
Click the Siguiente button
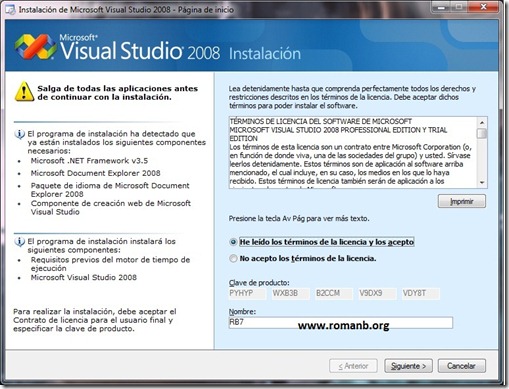coord(408,366)
